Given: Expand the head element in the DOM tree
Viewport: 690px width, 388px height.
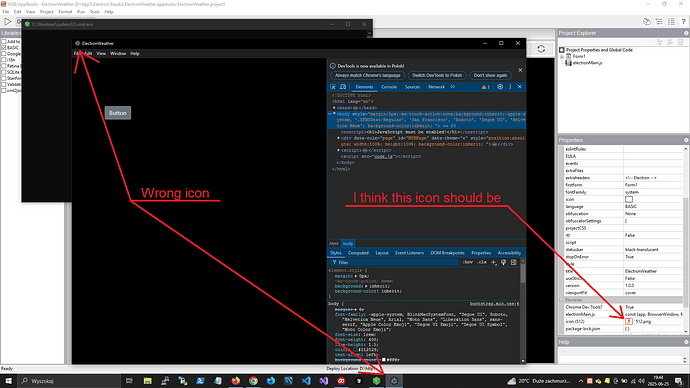Looking at the screenshot, I should (x=334, y=108).
